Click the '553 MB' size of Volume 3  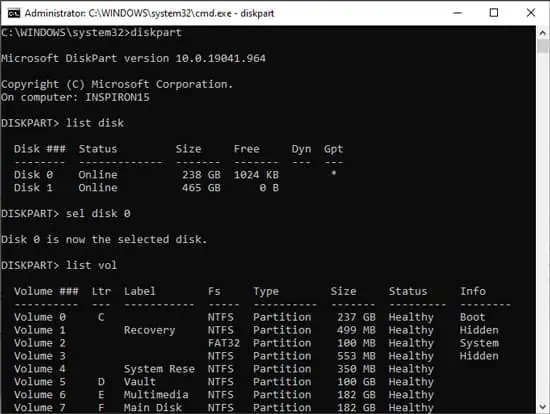[x=356, y=356]
